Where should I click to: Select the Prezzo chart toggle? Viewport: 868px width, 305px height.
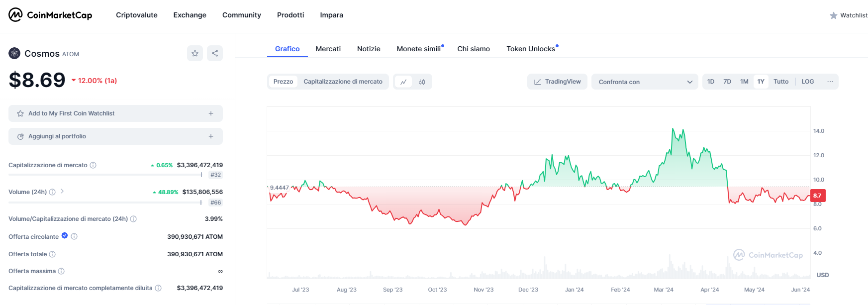coord(283,82)
